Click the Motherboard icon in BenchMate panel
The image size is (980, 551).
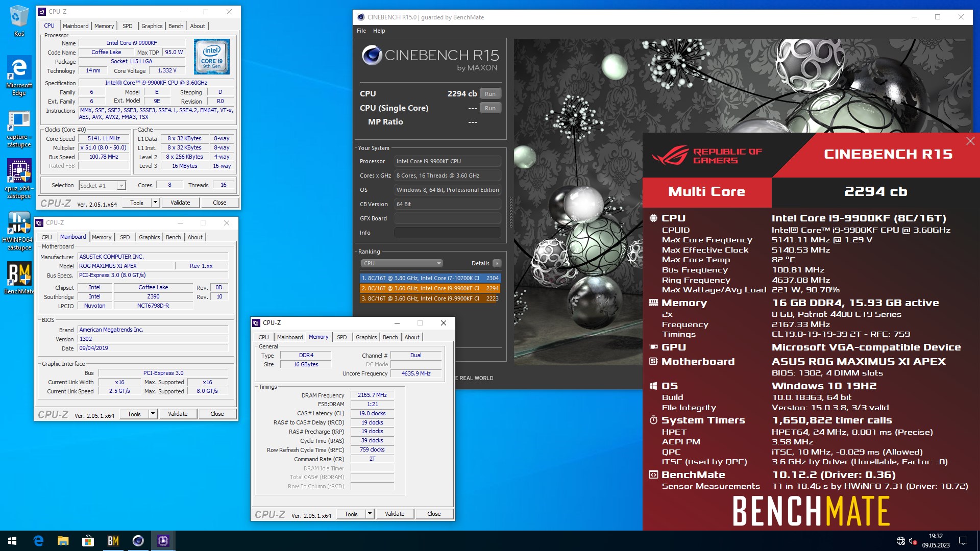653,361
